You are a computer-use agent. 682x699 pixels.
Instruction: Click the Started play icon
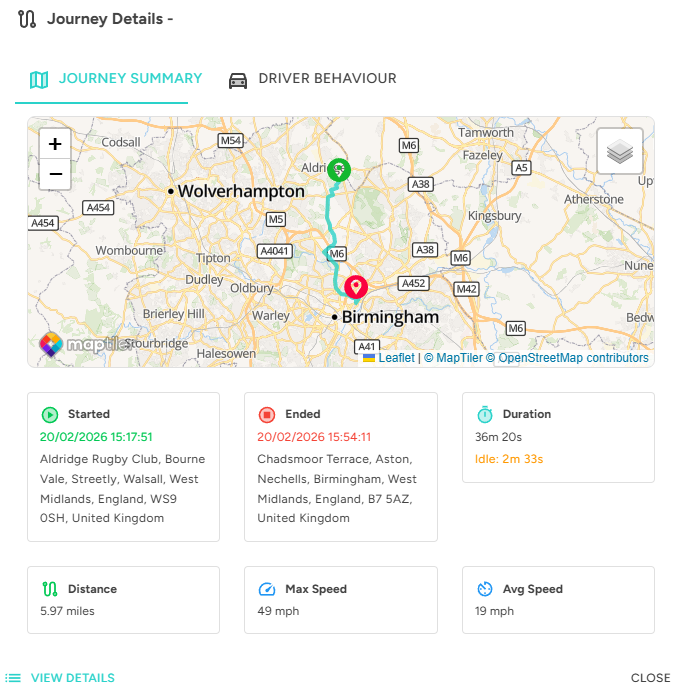(50, 415)
